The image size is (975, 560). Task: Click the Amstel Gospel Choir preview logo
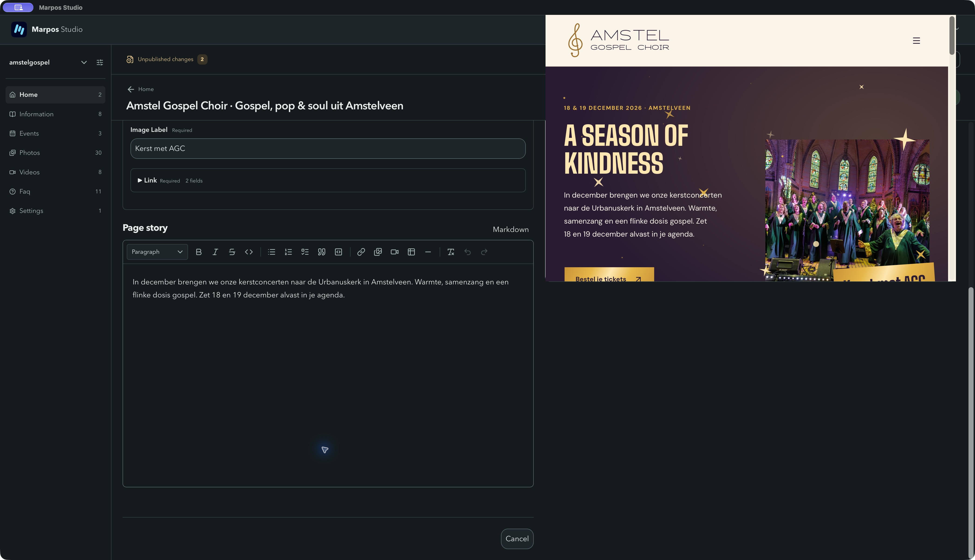(x=618, y=40)
